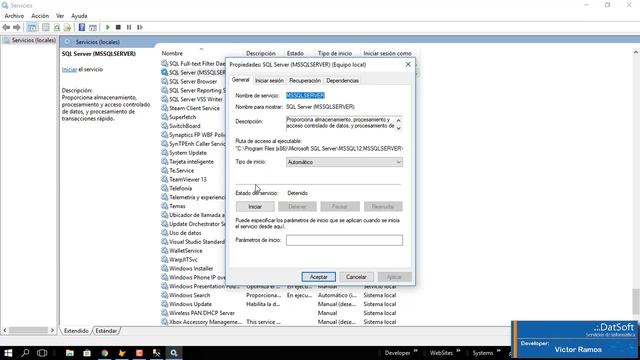640x360 pixels.
Task: Start the service using the green play icon
Action: (x=108, y=27)
